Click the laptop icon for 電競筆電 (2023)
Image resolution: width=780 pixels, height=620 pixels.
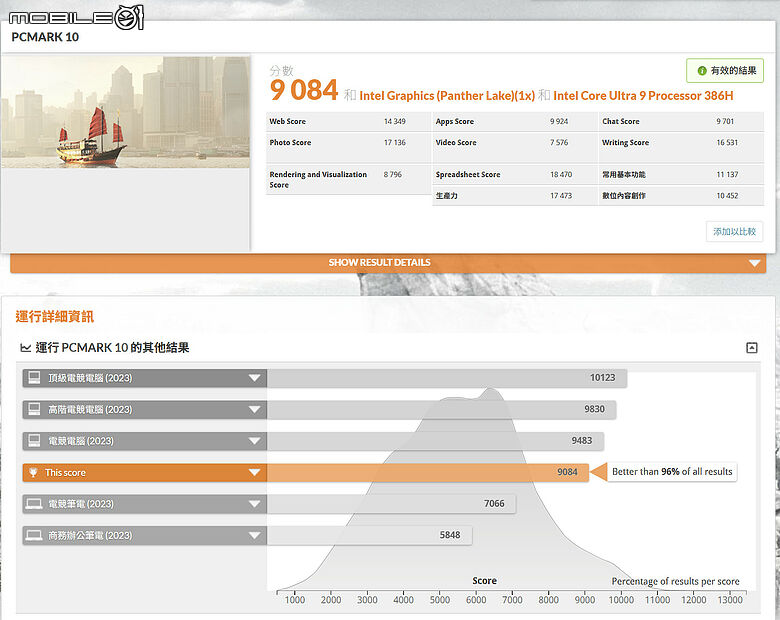coord(34,504)
